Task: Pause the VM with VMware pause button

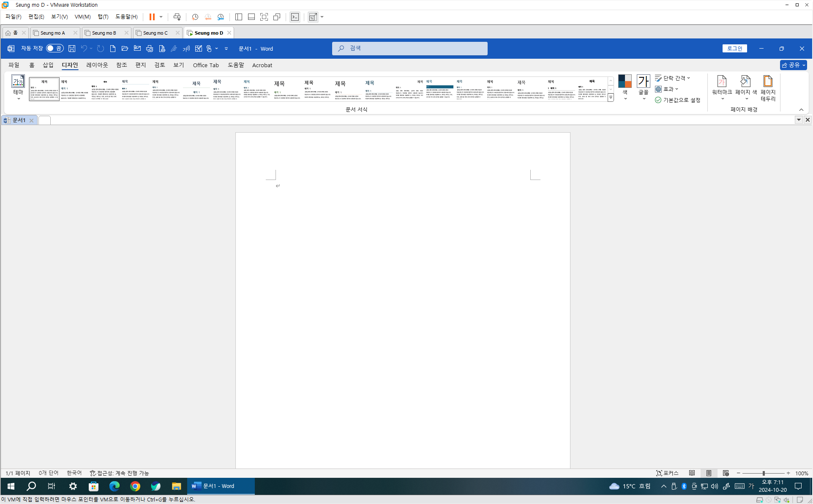Action: tap(152, 17)
